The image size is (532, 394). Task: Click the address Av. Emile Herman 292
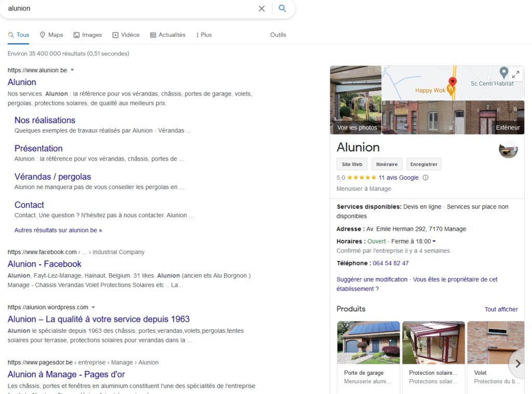pyautogui.click(x=416, y=229)
